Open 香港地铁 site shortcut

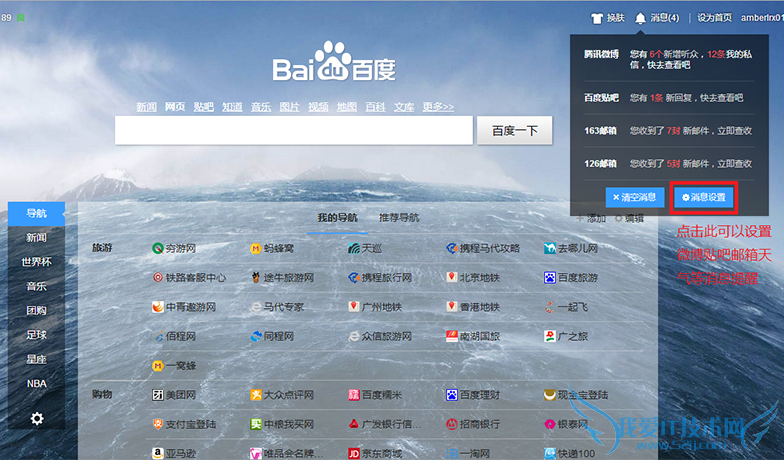(473, 307)
